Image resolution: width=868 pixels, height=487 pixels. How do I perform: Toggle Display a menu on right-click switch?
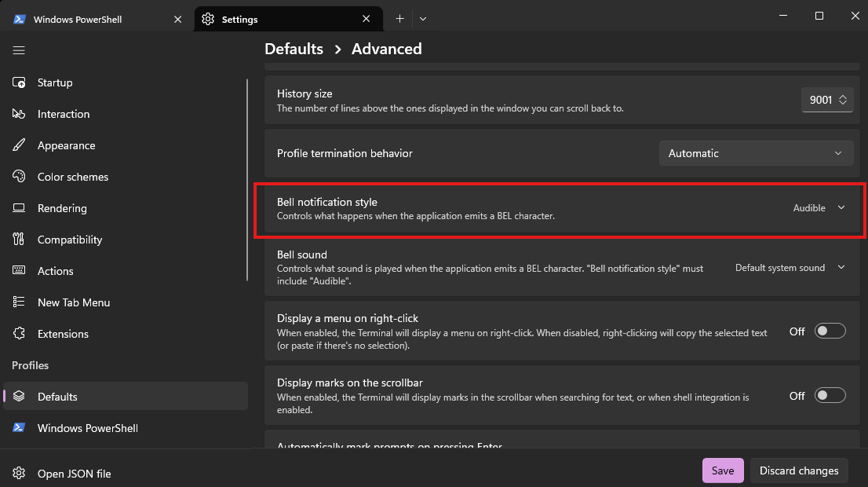(x=830, y=331)
